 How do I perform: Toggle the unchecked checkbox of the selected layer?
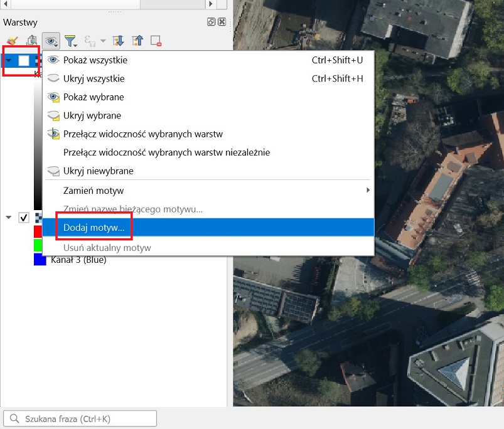tap(24, 60)
